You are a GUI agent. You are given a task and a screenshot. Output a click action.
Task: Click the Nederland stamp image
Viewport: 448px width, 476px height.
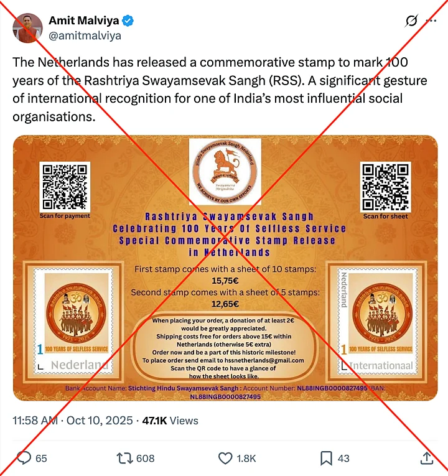(73, 322)
